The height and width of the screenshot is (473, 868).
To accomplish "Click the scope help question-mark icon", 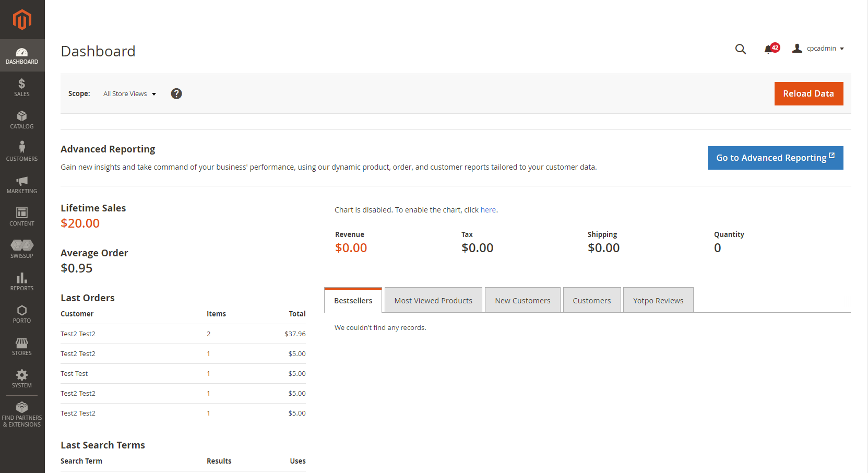I will coord(176,93).
